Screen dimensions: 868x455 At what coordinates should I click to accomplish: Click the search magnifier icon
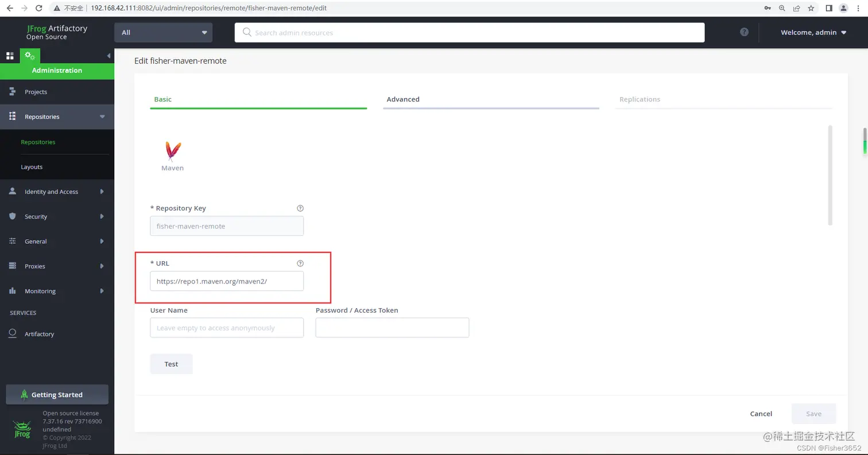coord(247,32)
